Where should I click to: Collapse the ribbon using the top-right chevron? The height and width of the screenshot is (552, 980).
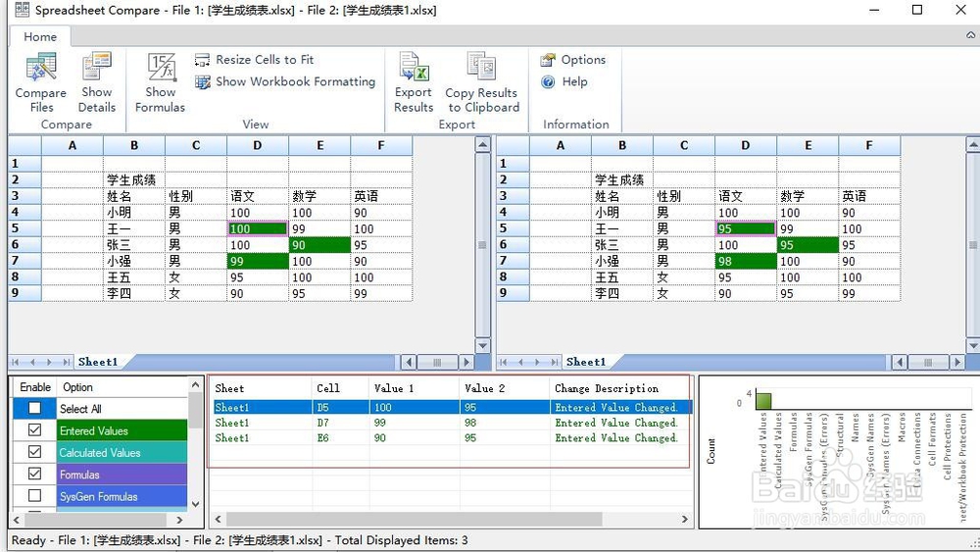[x=970, y=35]
